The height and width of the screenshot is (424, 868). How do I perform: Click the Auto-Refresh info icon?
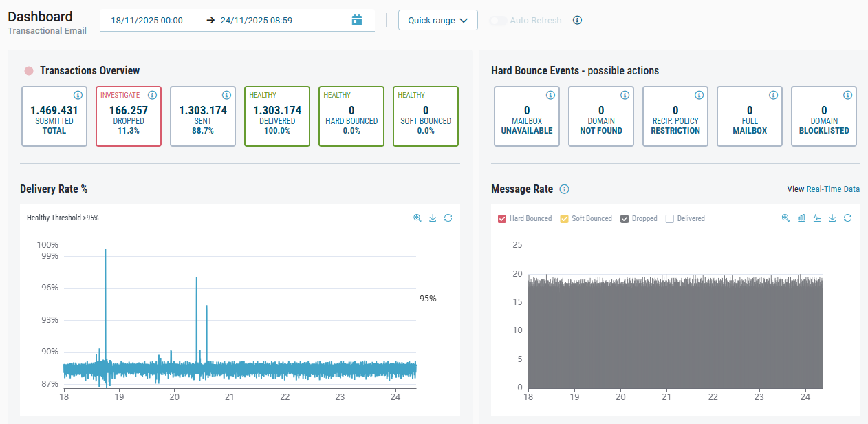coord(577,20)
